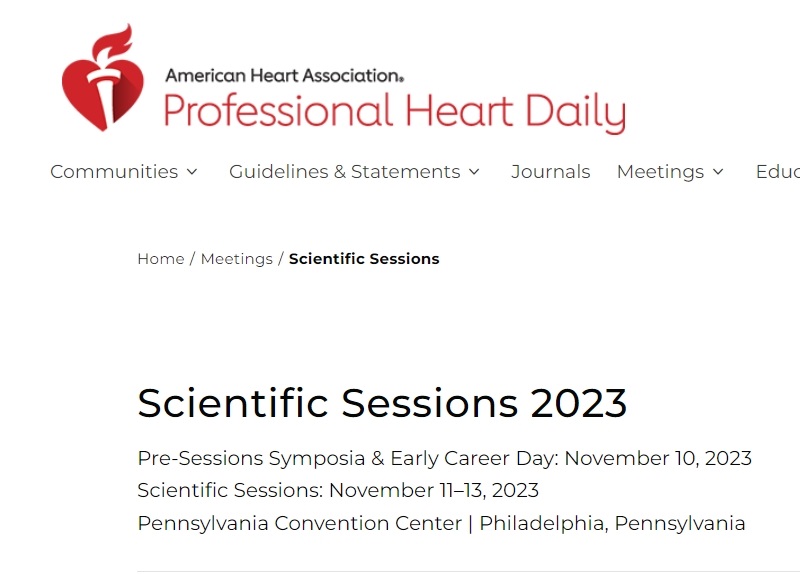Click the Scientific Sessions November 11–13 line
The image size is (800, 574).
point(338,490)
